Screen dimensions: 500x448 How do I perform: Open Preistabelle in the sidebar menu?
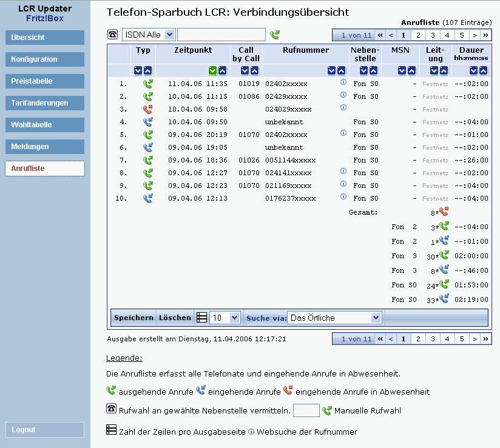(x=45, y=81)
